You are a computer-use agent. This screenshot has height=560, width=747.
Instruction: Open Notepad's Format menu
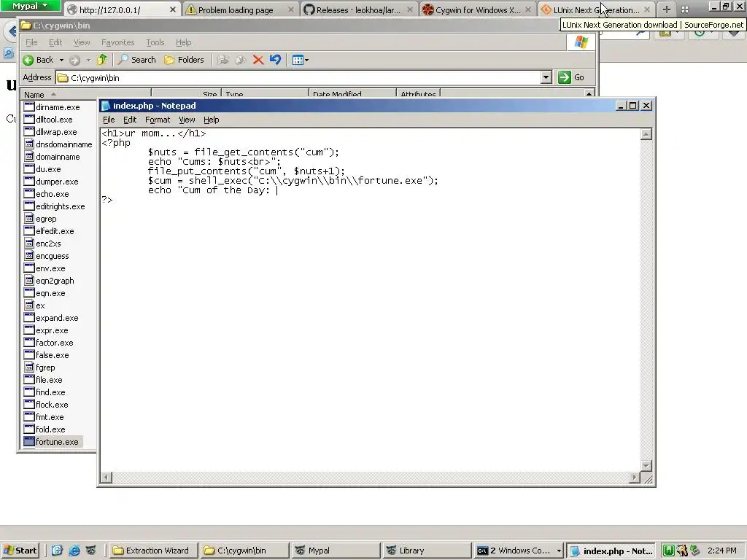tap(158, 120)
